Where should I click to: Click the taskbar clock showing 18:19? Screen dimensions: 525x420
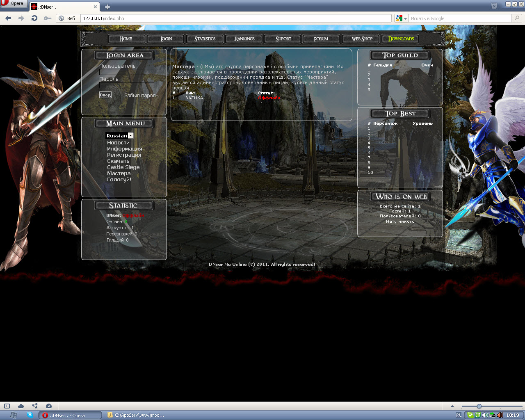click(x=512, y=415)
